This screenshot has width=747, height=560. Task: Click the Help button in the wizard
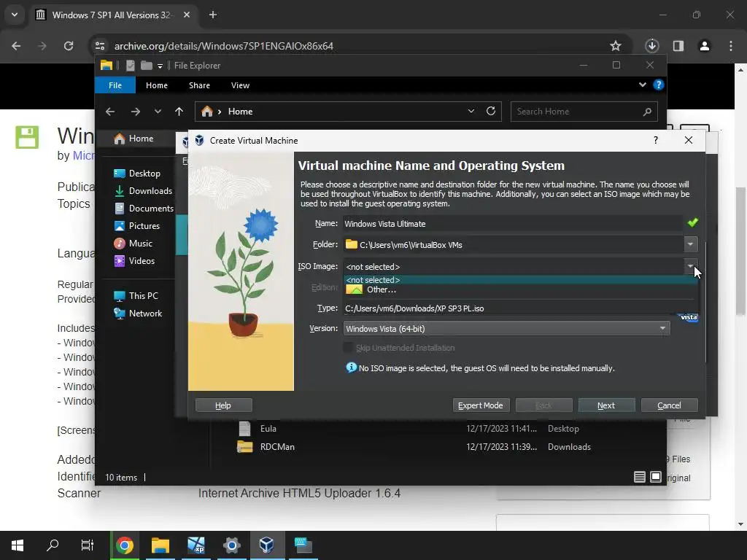[223, 405]
